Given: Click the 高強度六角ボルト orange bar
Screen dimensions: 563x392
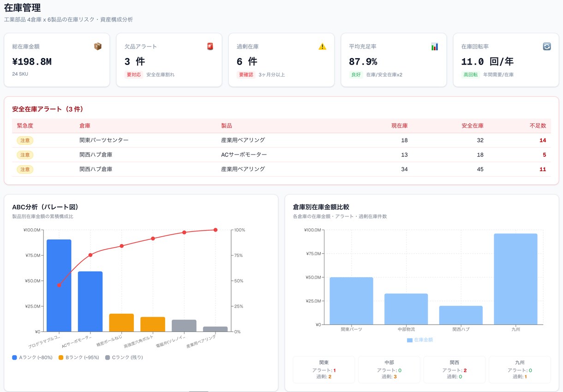Looking at the screenshot, I should 153,324.
